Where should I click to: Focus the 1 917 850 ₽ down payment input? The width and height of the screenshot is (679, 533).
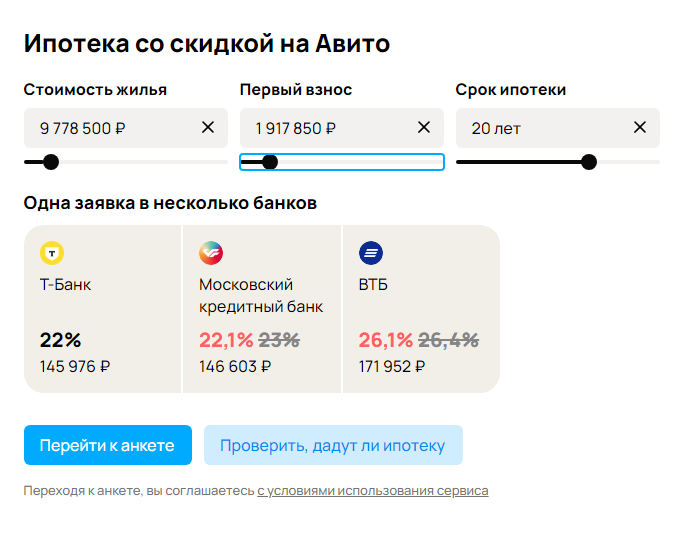[x=342, y=128]
